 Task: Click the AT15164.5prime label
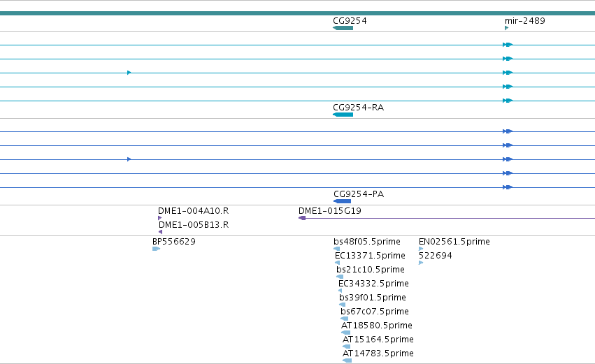point(378,340)
